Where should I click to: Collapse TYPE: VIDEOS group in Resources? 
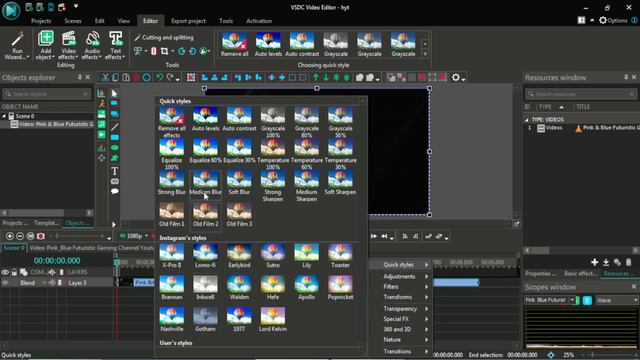(x=527, y=120)
